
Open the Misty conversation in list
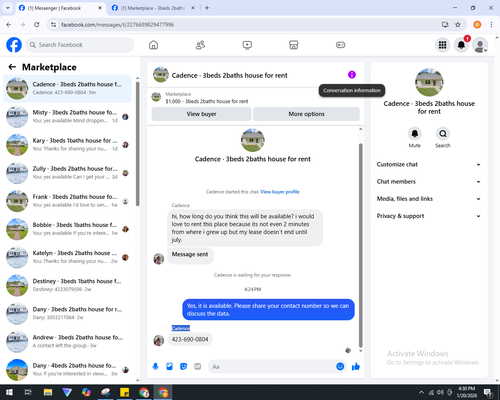[x=68, y=117]
